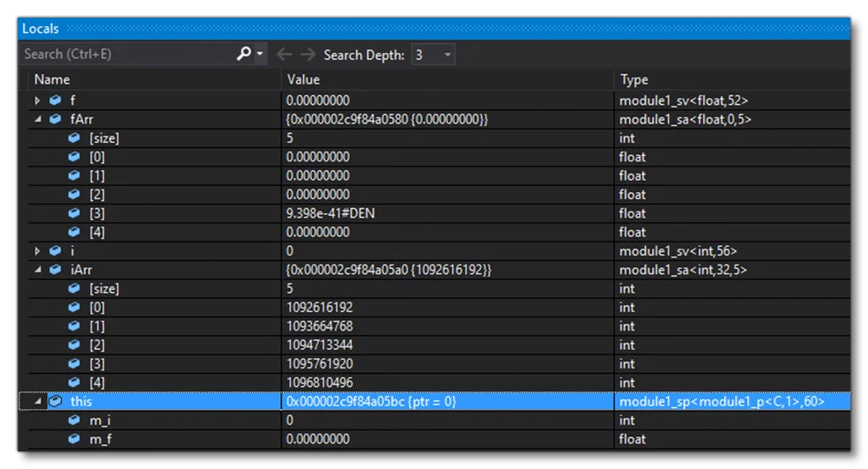Select the iArr row name
This screenshot has width=868, height=469.
(81, 270)
